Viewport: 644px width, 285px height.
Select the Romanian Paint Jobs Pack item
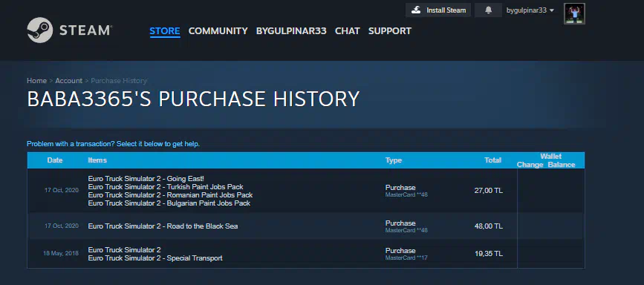click(x=170, y=195)
